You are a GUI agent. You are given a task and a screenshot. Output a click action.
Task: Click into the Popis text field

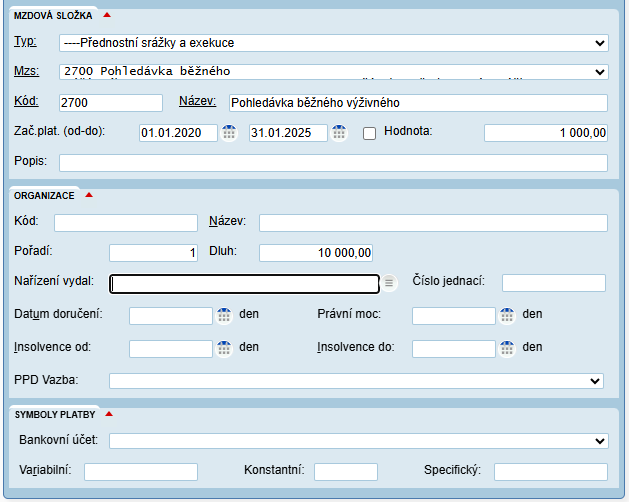click(333, 163)
